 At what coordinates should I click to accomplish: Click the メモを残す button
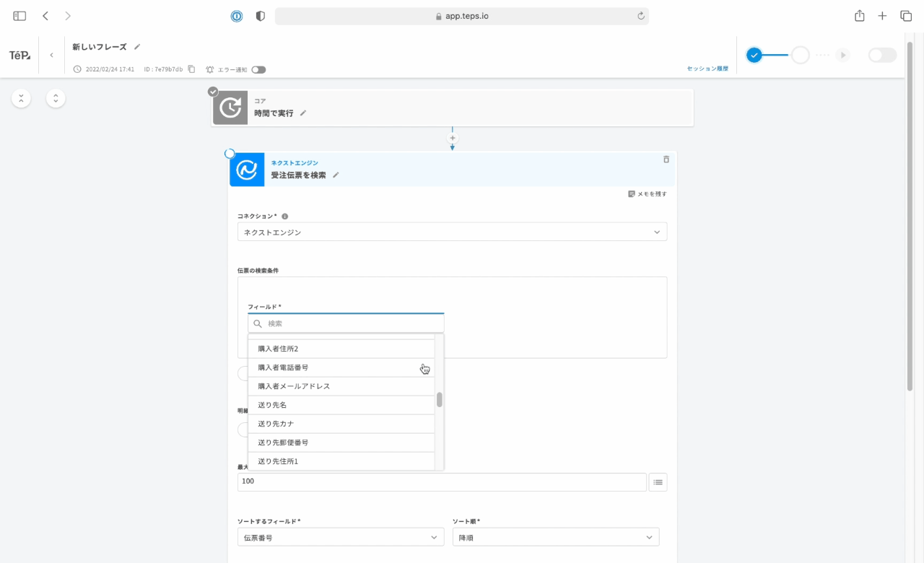[648, 194]
